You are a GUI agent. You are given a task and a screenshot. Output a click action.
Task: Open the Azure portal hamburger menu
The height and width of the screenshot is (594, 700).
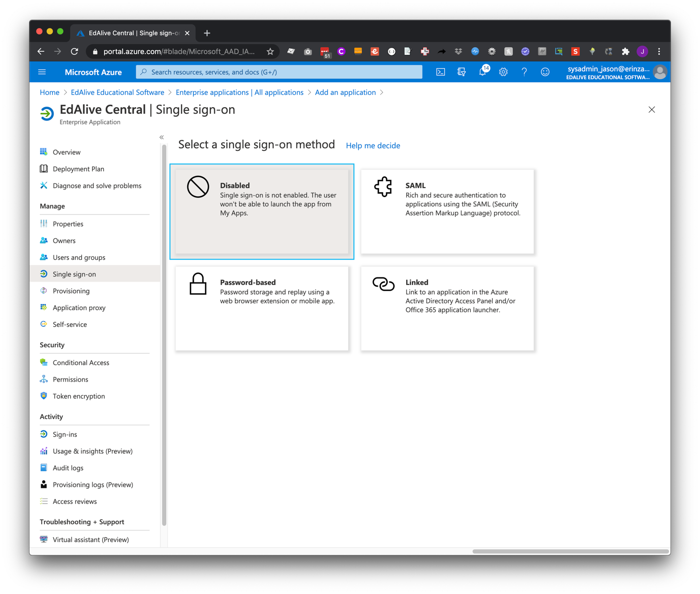click(42, 72)
